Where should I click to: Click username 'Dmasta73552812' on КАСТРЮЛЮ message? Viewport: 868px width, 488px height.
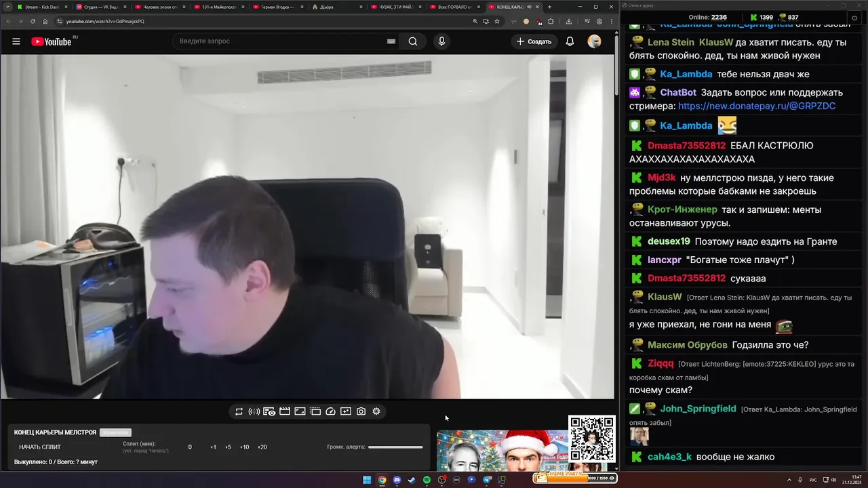click(x=686, y=146)
